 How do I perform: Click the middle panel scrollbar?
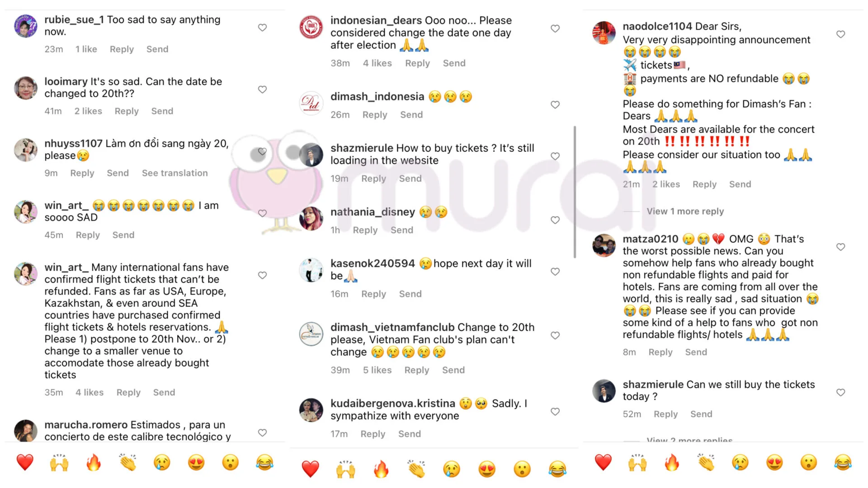(x=575, y=192)
